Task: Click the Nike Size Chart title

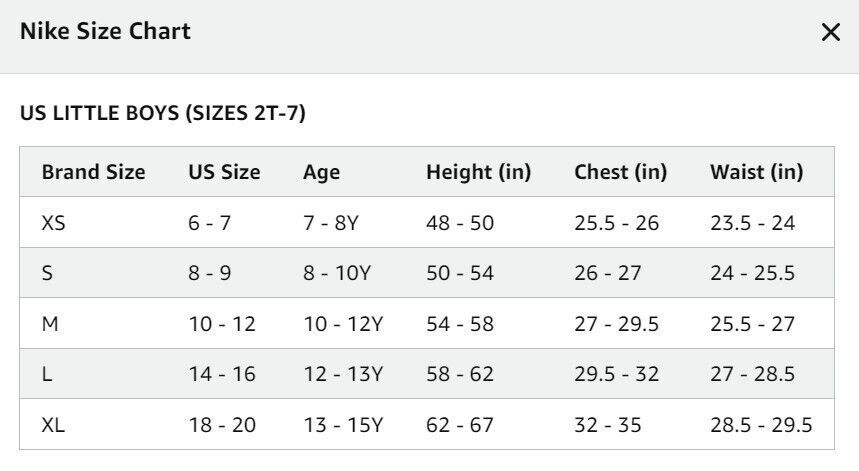Action: (105, 31)
